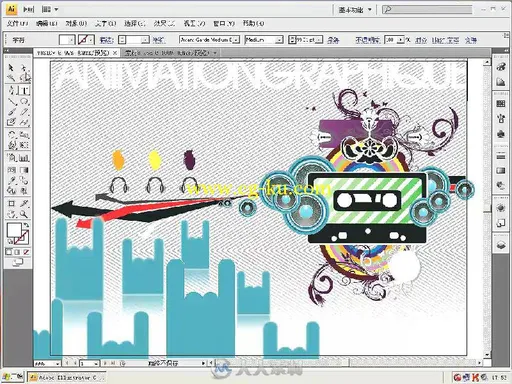512x384 pixels.
Task: Open the Color Guide panel icon
Action: tap(501, 82)
